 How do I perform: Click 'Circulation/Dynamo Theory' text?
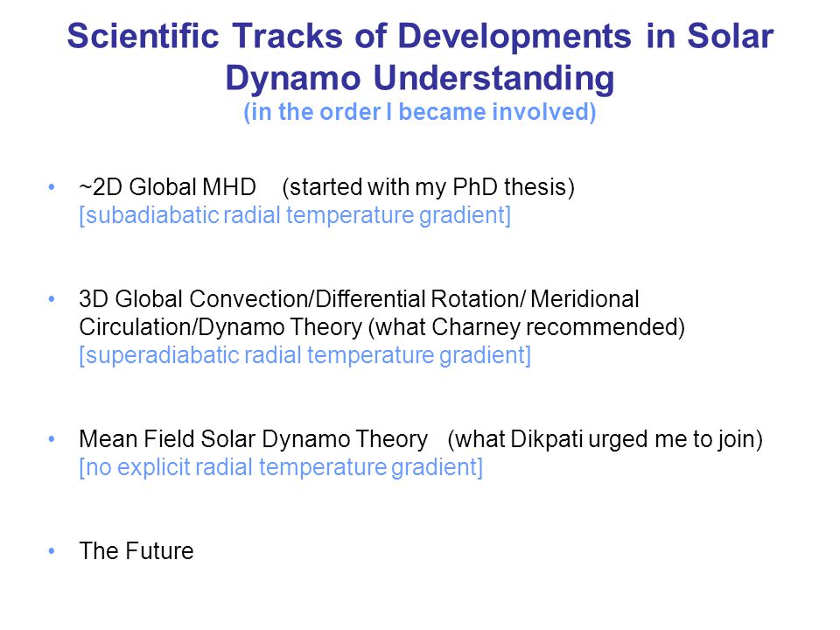(x=220, y=327)
